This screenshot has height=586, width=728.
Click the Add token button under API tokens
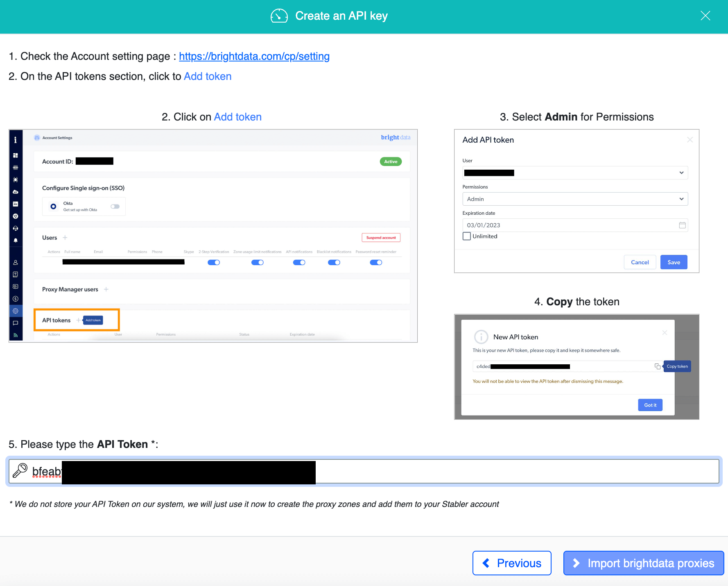pos(93,320)
